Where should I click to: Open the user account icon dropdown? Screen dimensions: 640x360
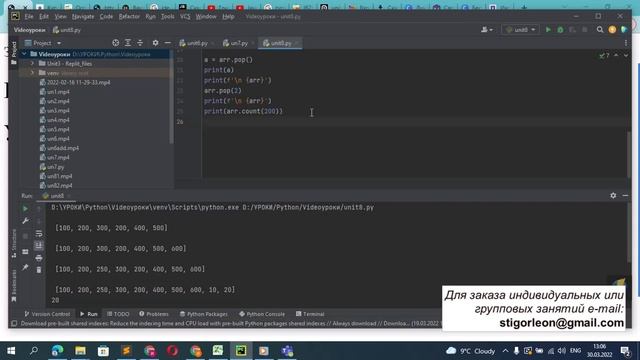tap(487, 30)
